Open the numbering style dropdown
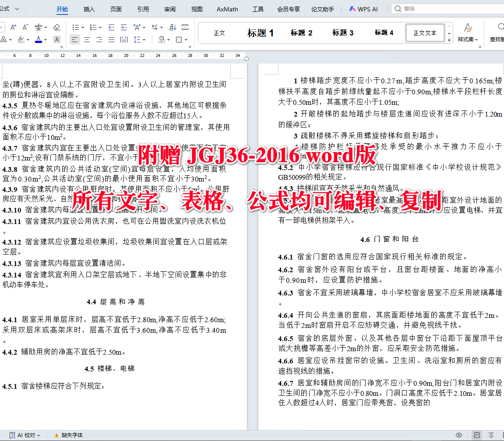 100,27
